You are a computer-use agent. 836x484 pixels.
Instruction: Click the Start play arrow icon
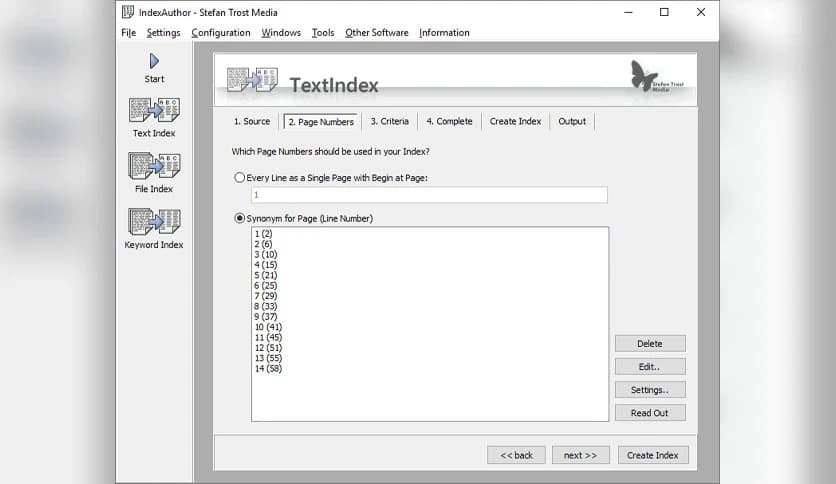pyautogui.click(x=154, y=62)
